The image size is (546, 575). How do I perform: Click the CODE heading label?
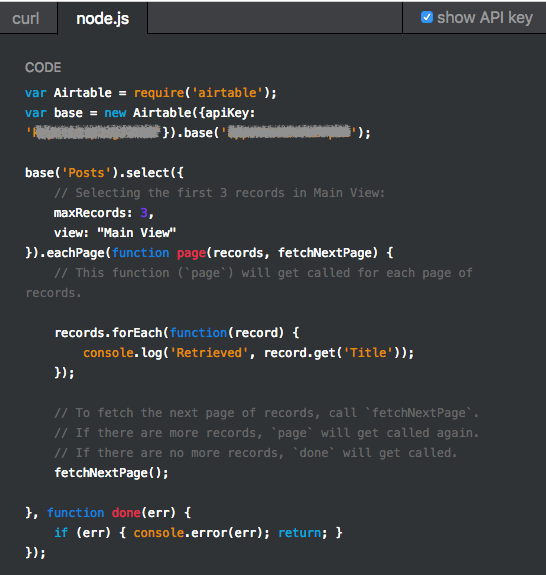point(43,67)
